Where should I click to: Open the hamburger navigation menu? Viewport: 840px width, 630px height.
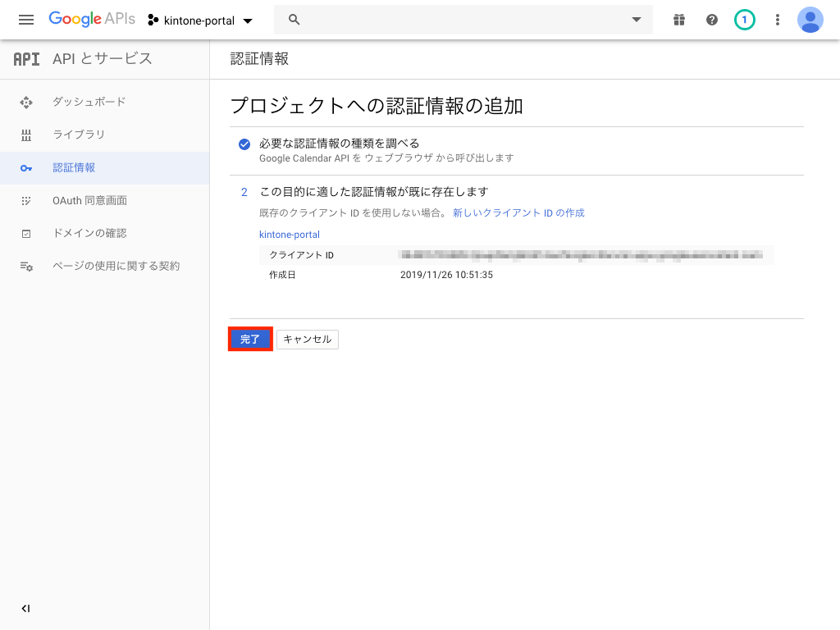[26, 20]
